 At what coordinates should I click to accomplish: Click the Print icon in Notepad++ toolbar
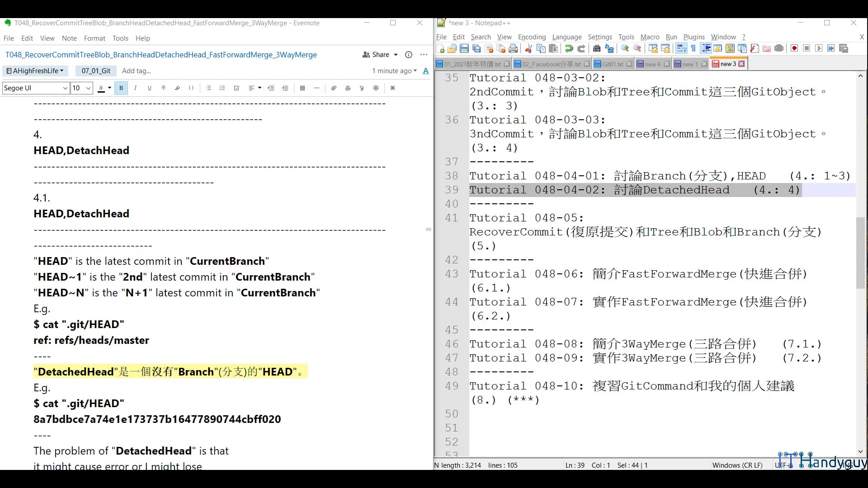click(513, 49)
